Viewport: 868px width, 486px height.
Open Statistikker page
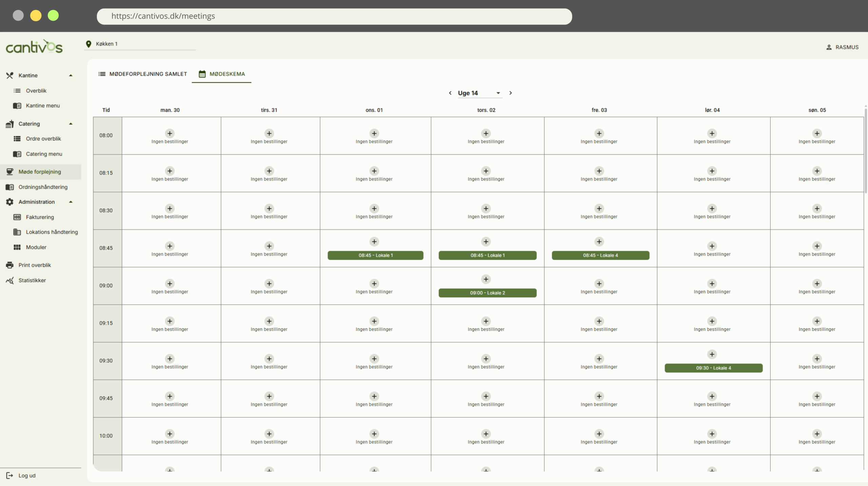click(x=32, y=280)
